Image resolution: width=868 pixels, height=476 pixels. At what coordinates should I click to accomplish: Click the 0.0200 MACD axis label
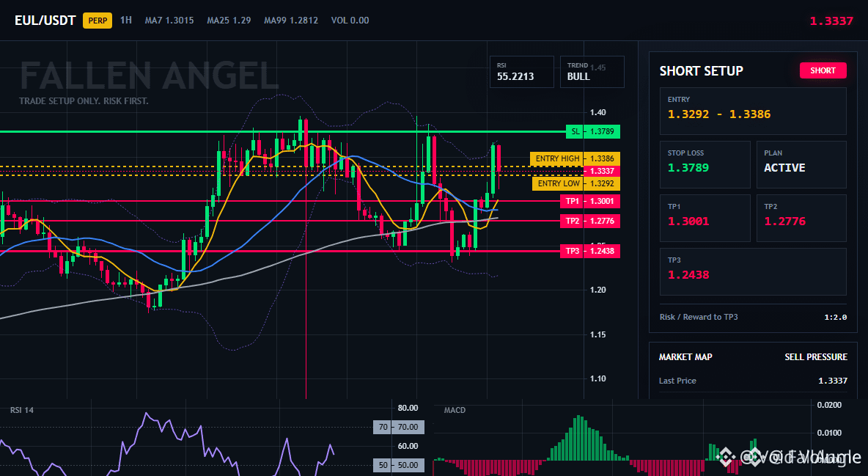pos(830,405)
